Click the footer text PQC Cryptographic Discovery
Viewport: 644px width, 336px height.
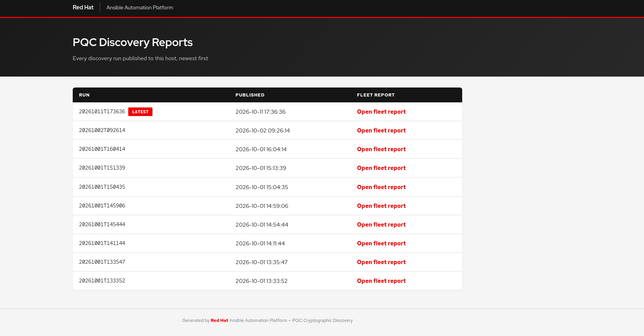[x=323, y=320]
